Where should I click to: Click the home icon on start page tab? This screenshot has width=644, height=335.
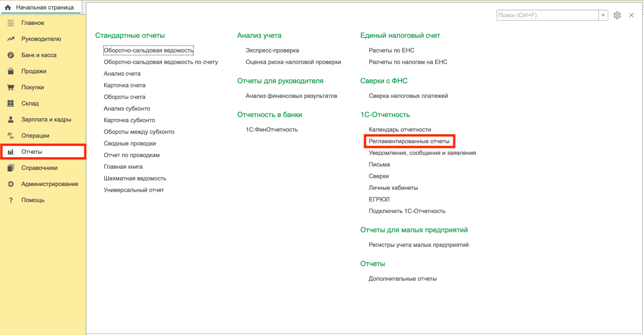coord(8,7)
